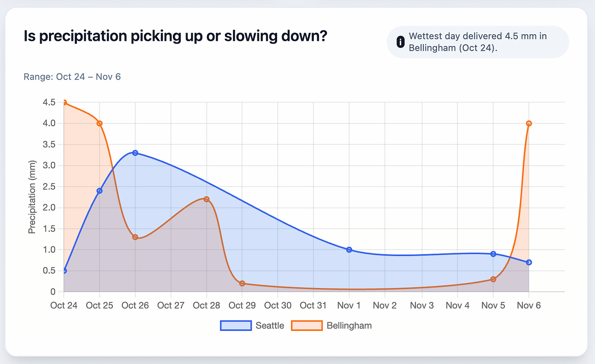Click the info icon beside the wettest day note

coord(400,42)
